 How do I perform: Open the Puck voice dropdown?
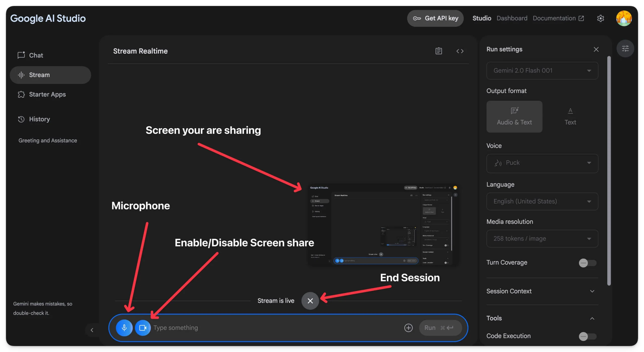pos(542,163)
